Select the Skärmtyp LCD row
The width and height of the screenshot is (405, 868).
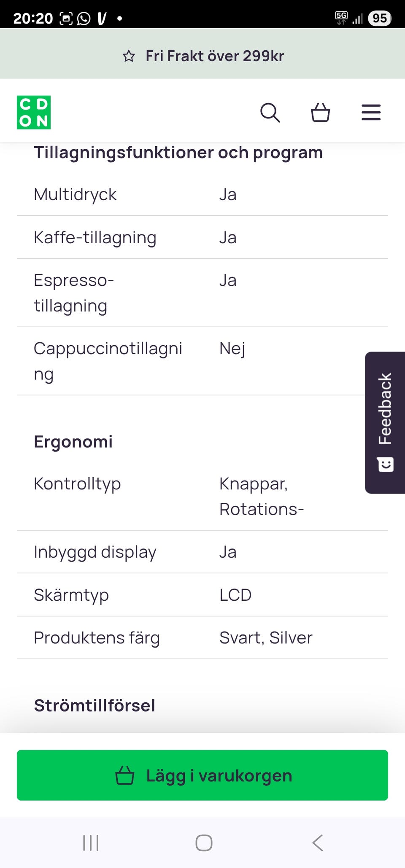point(202,595)
